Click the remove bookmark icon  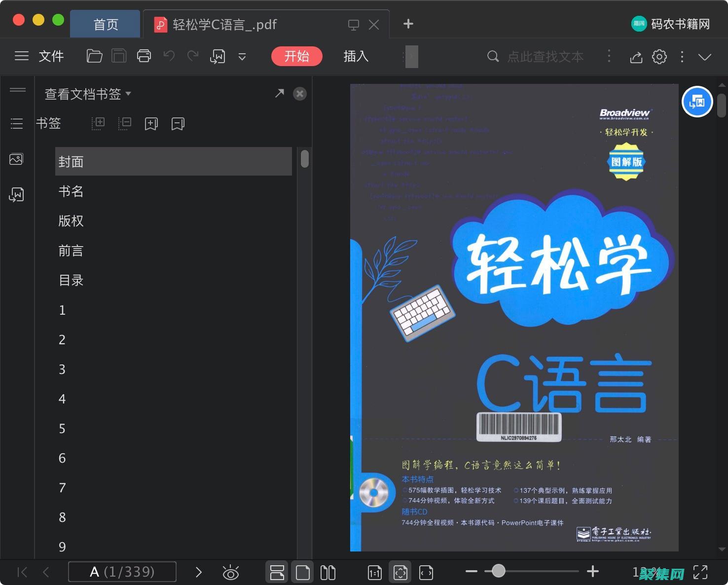pyautogui.click(x=178, y=123)
